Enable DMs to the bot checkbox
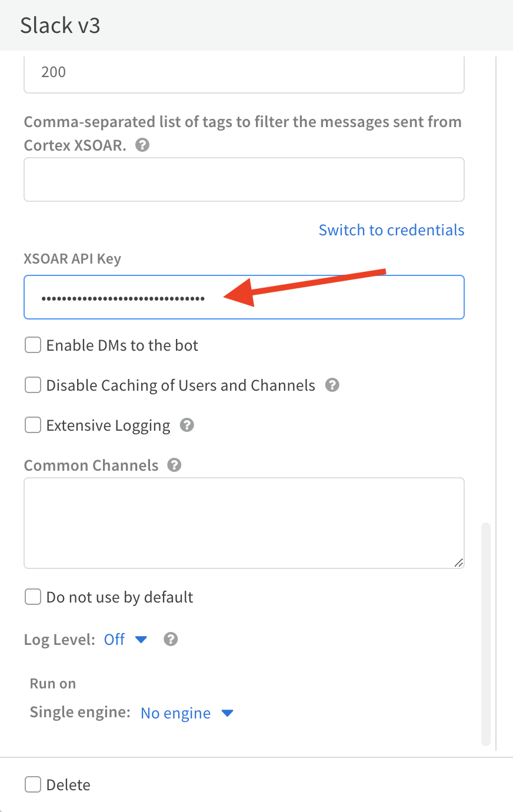513x812 pixels. pyautogui.click(x=33, y=345)
